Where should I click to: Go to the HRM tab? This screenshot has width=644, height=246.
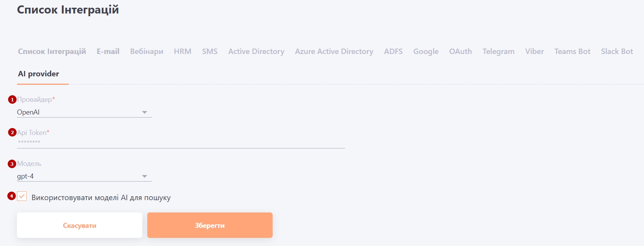182,51
